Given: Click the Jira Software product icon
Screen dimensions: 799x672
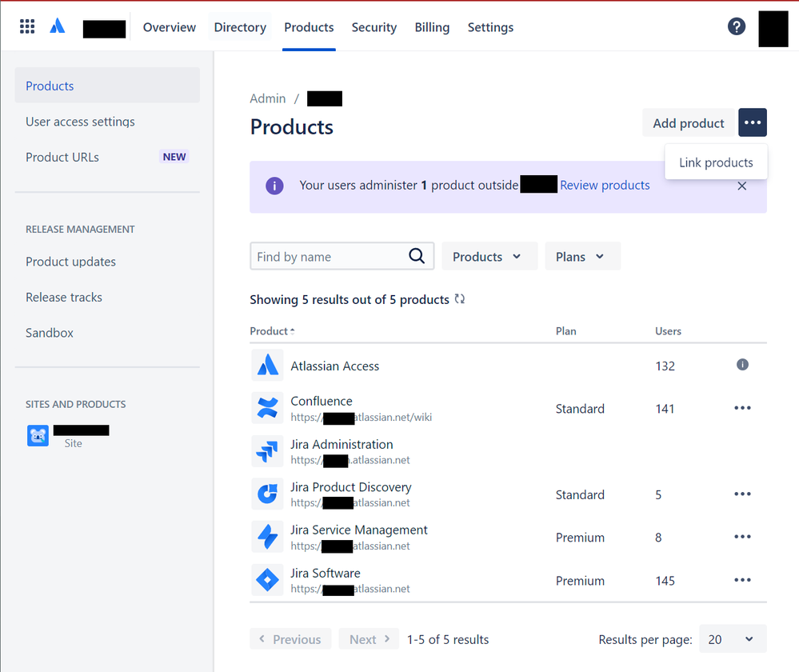Looking at the screenshot, I should click(267, 580).
